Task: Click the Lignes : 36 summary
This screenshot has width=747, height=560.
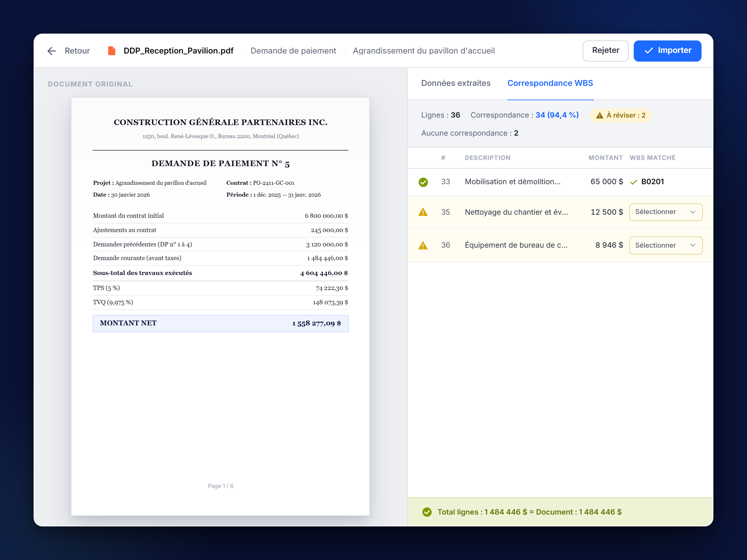Action: 440,115
